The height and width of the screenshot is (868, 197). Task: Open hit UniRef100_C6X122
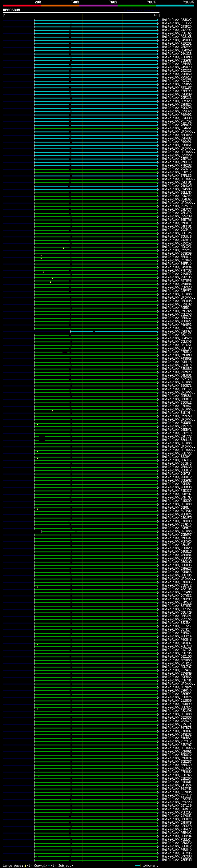coord(176,335)
